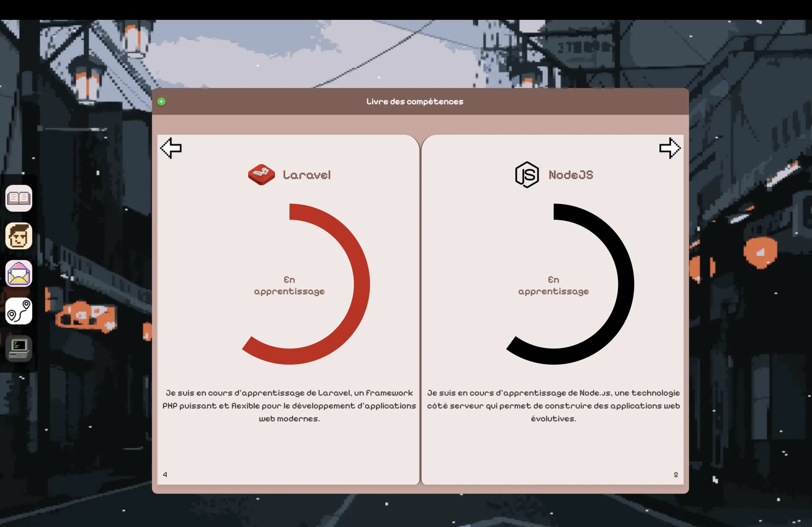
Task: Flip to previous page with left arrow
Action: [x=171, y=148]
